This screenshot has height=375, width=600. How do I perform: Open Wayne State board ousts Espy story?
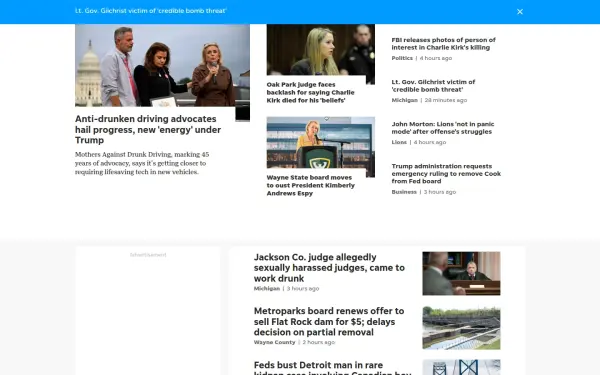point(311,185)
